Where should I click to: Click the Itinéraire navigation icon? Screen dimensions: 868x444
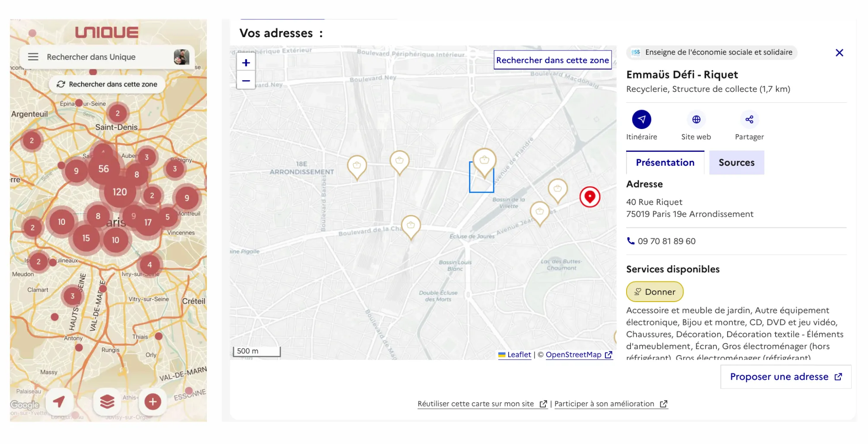tap(642, 120)
